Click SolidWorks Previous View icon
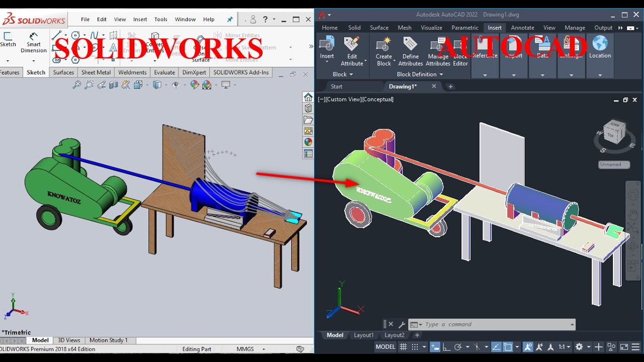 [x=102, y=85]
